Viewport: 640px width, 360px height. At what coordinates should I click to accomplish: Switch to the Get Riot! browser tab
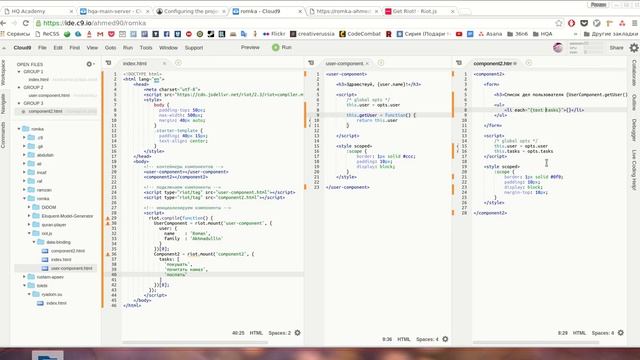420,11
